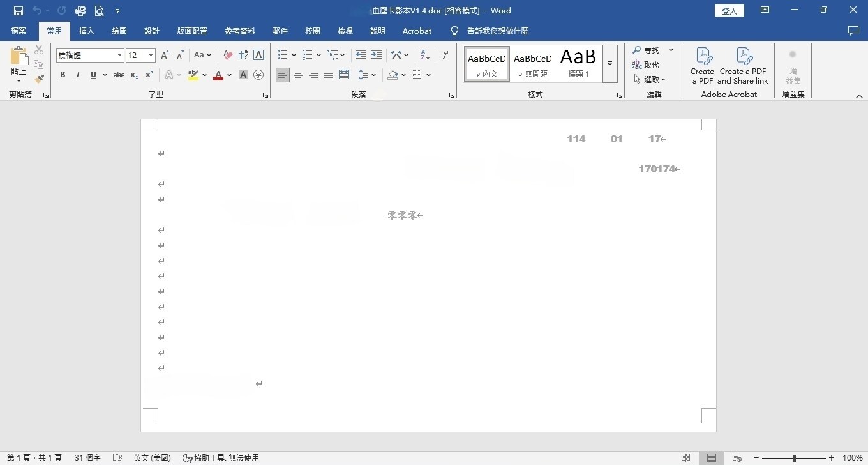Screen dimensions: 868x465
Task: Click the Redo icon in the quick access toolbar
Action: point(61,11)
